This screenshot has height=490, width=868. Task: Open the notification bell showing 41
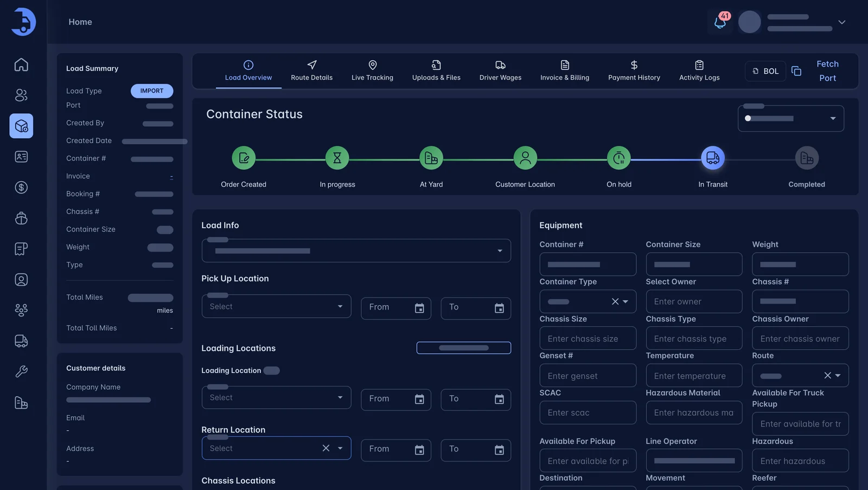pyautogui.click(x=720, y=22)
